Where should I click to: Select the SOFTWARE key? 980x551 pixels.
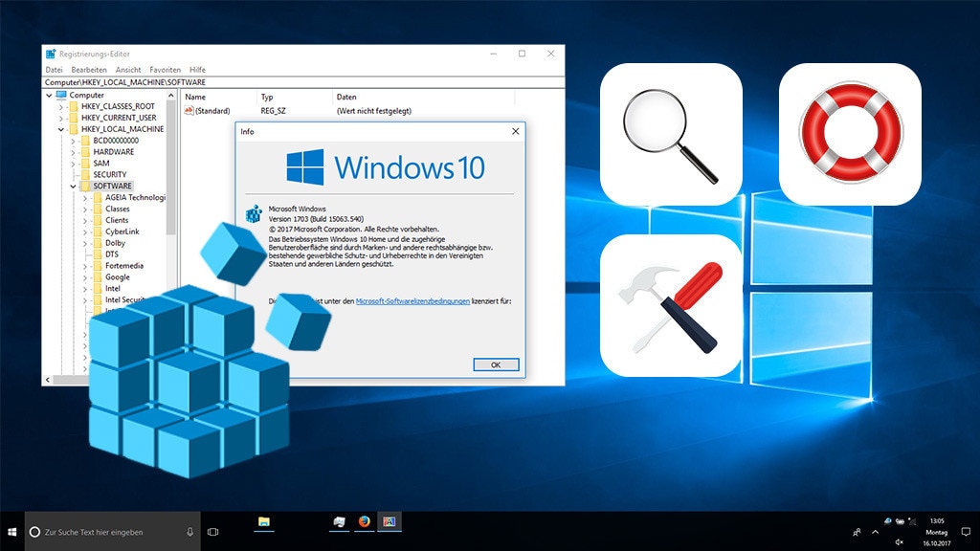pos(112,186)
